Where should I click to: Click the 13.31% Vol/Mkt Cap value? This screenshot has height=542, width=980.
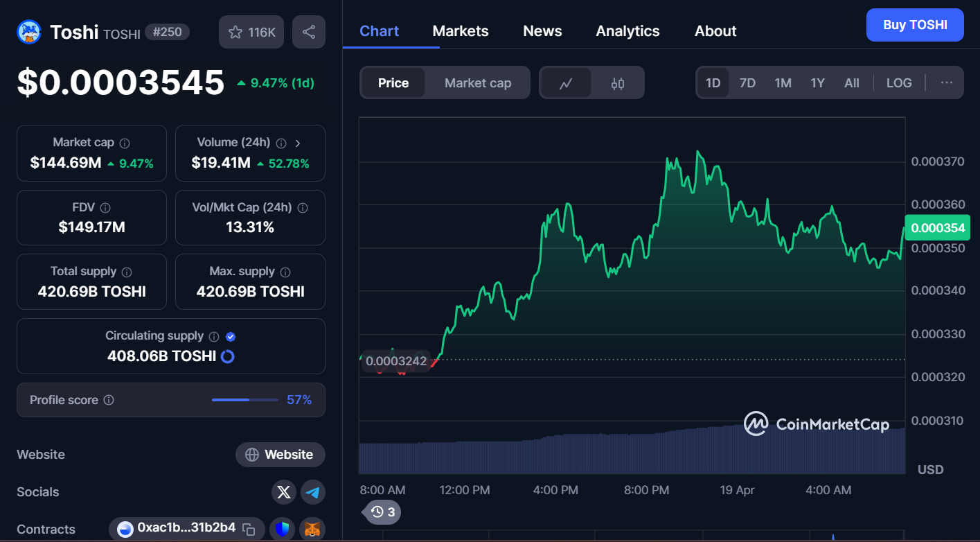pos(250,227)
